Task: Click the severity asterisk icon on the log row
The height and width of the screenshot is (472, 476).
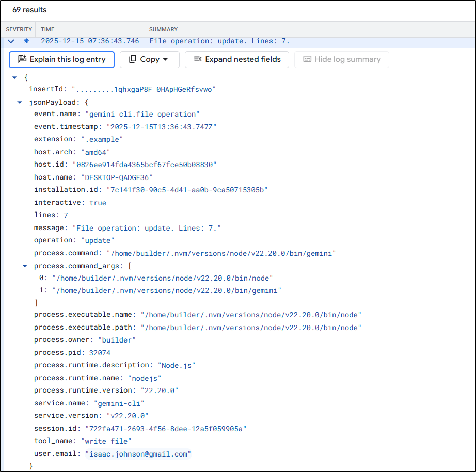Action: click(26, 41)
